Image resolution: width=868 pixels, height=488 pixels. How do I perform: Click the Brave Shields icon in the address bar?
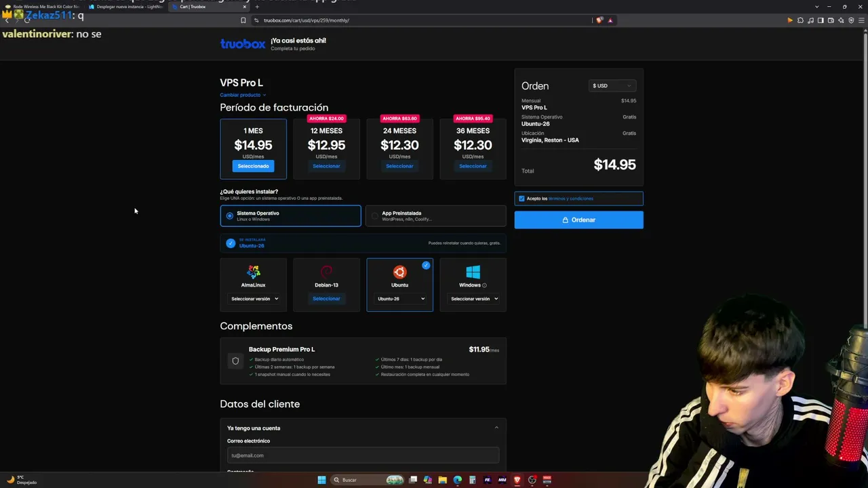[x=599, y=20]
